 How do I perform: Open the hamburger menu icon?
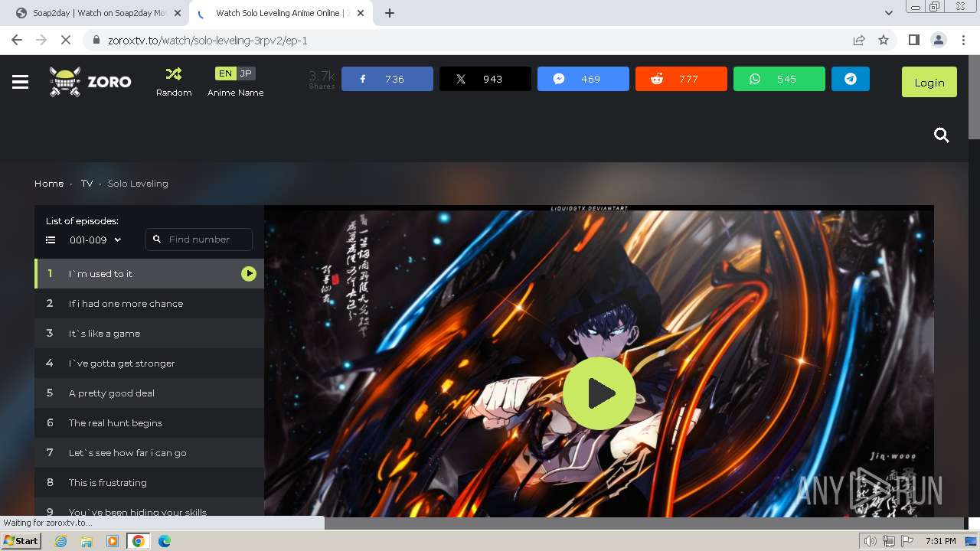(21, 82)
